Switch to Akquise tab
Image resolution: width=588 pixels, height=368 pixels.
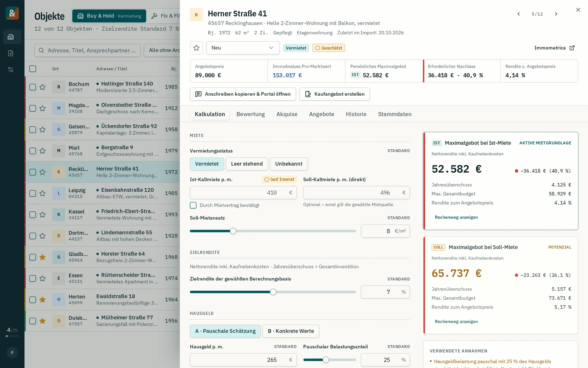click(287, 114)
